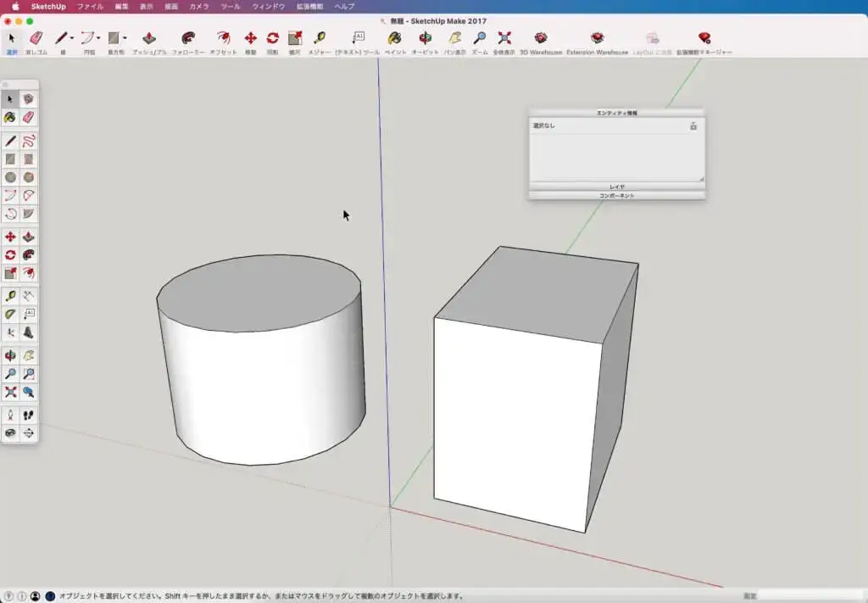Activate the Look Around eye tool
The width and height of the screenshot is (868, 603).
(10, 433)
